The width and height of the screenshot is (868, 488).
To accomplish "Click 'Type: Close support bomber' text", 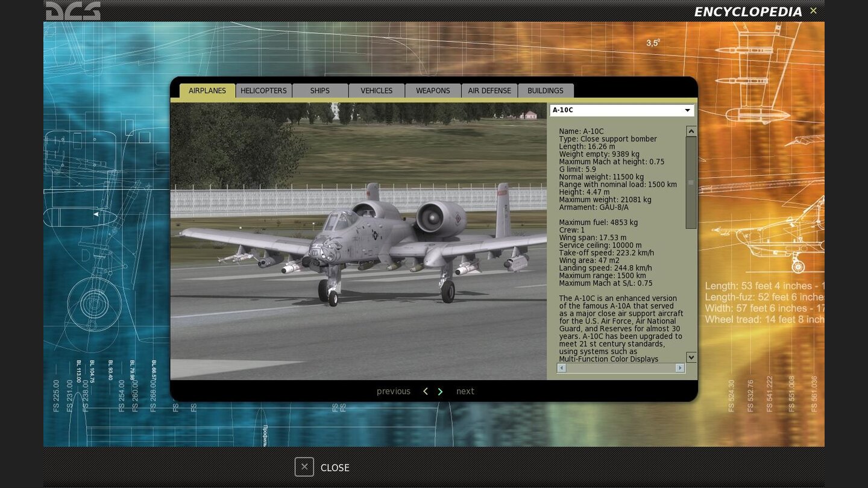I will click(608, 139).
